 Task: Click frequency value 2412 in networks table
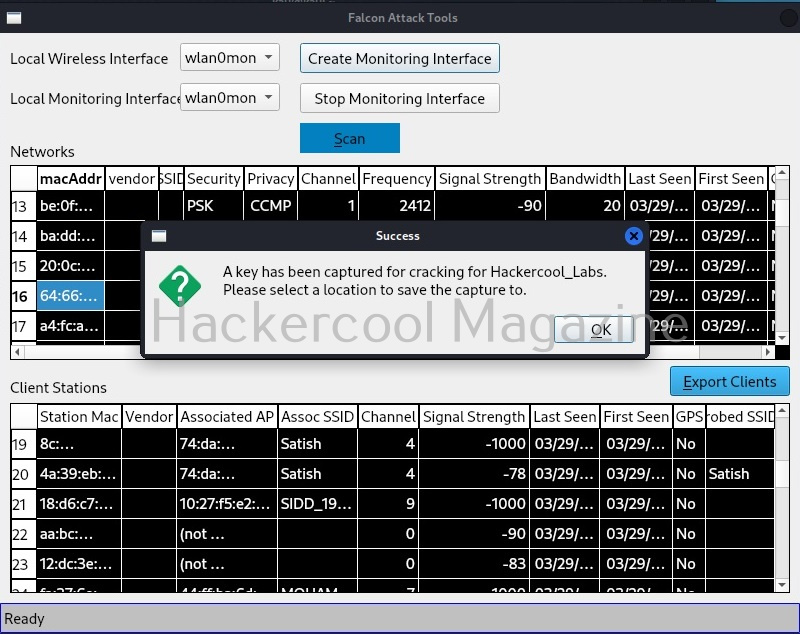pyautogui.click(x=397, y=206)
